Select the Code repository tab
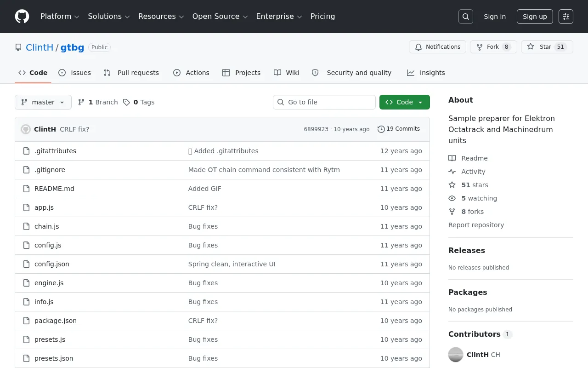This screenshot has width=588, height=368. [33, 73]
